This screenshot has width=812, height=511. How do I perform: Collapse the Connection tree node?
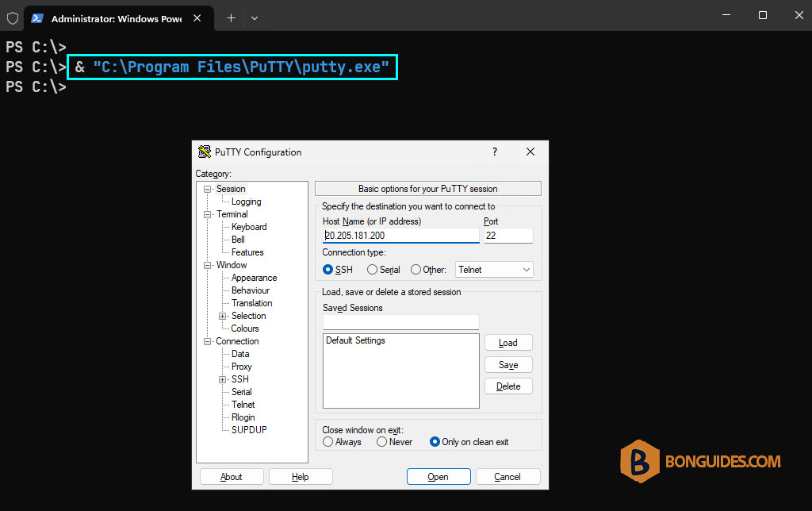pyautogui.click(x=207, y=341)
